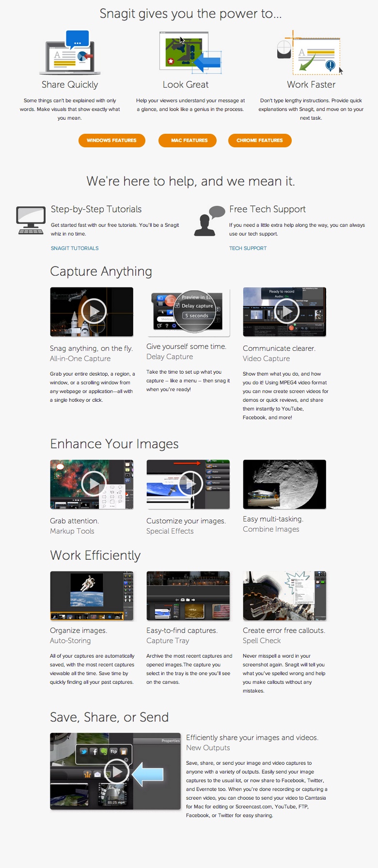Viewport: 378px width, 868px height.
Task: Open the Combine Images thumbnail
Action: tap(284, 484)
